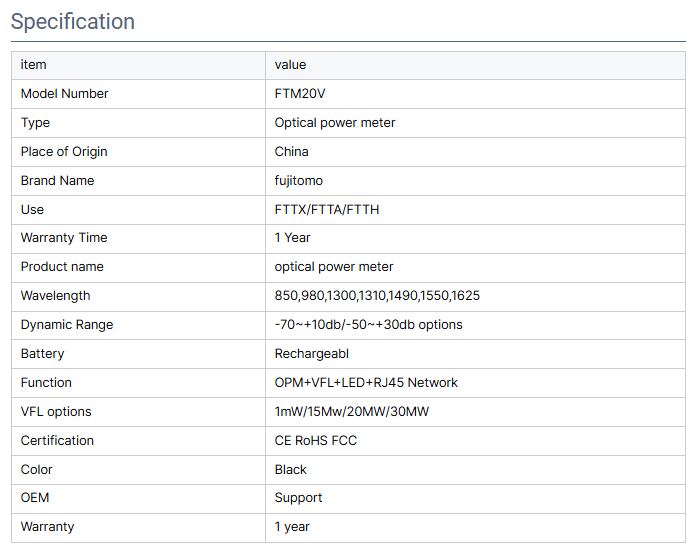Select the 1 year Warranty value
The width and height of the screenshot is (695, 552).
(292, 526)
